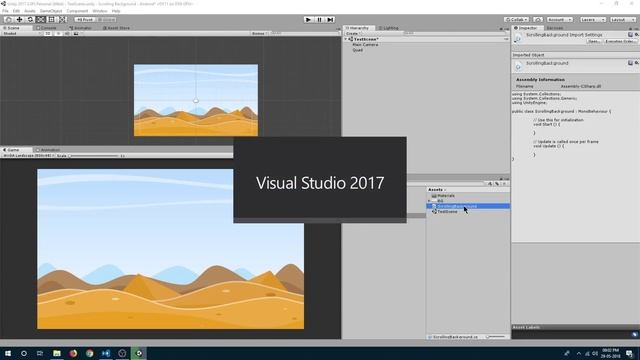640x360 pixels.
Task: Open the Windows Start menu
Action: point(7,353)
